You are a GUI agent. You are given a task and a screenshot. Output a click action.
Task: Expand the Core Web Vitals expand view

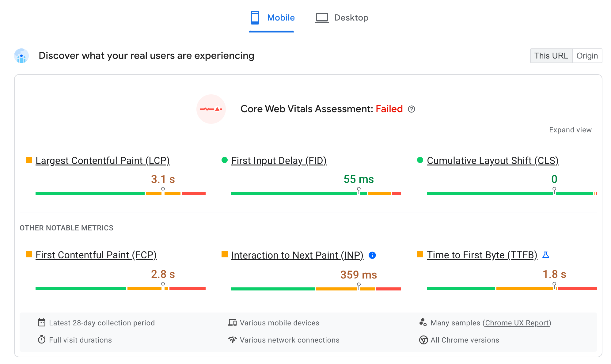tap(571, 130)
